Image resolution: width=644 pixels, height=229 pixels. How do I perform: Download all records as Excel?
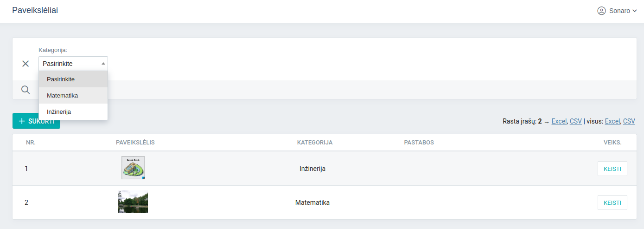[612, 121]
